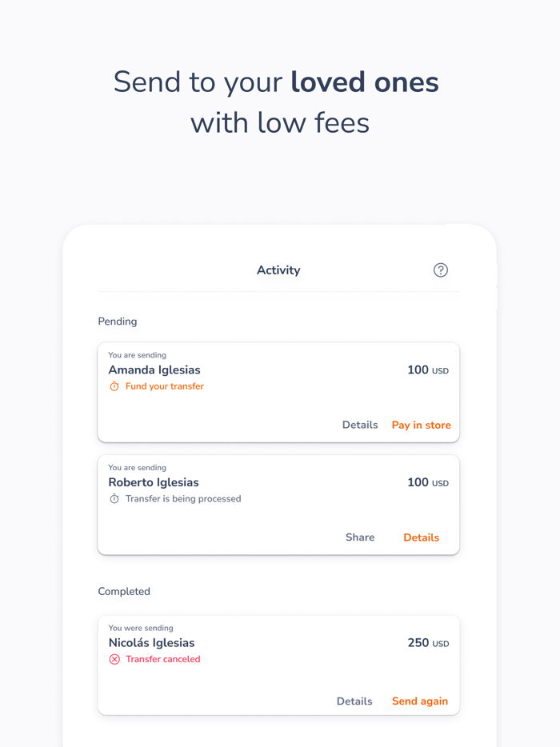The height and width of the screenshot is (747, 560).
Task: Select the Fund your transfer status link
Action: [x=163, y=385]
